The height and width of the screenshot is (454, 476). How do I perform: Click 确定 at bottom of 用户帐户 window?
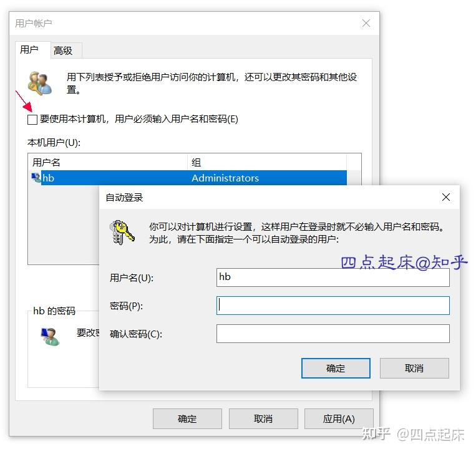[x=187, y=418]
